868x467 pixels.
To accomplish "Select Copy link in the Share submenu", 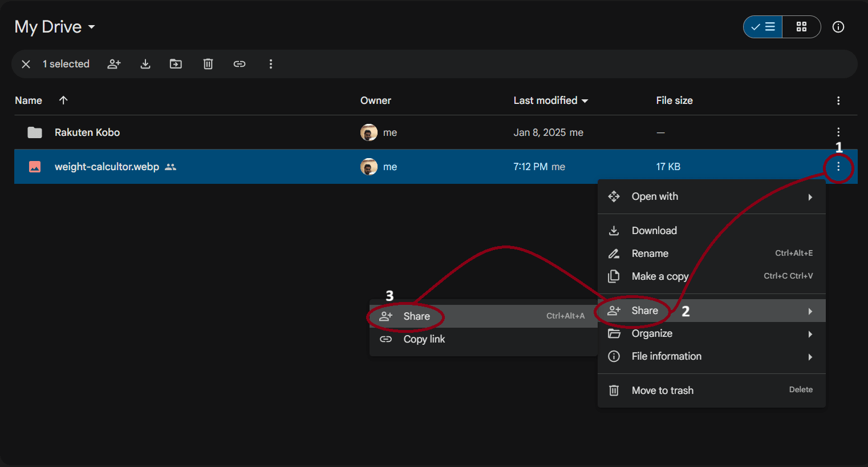I will [424, 339].
